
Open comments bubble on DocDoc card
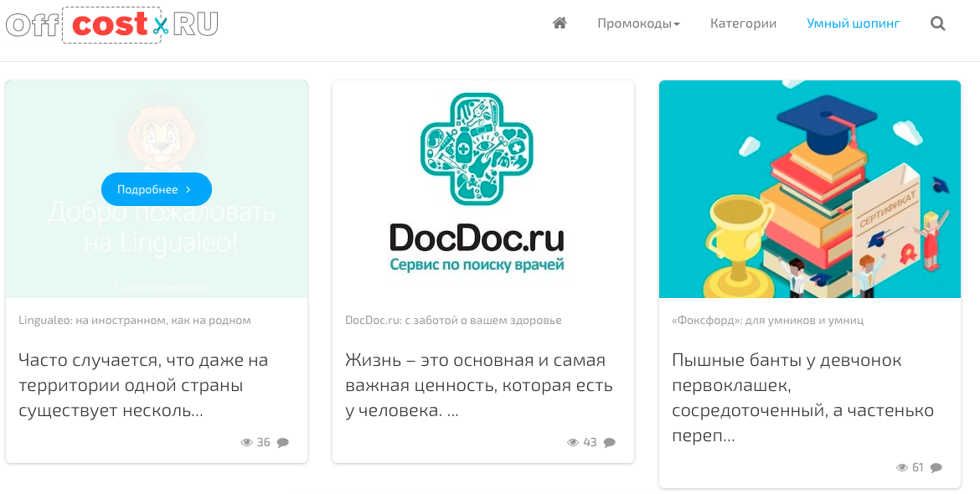pos(610,442)
